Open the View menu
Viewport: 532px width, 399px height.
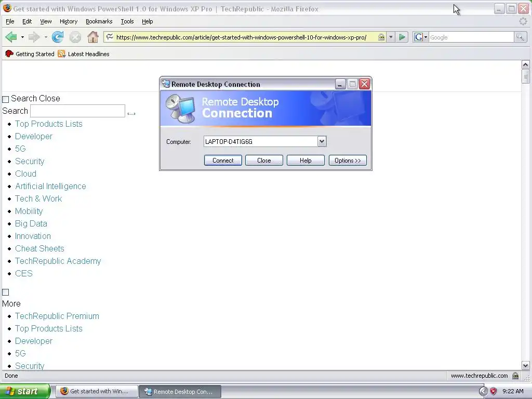(x=46, y=21)
